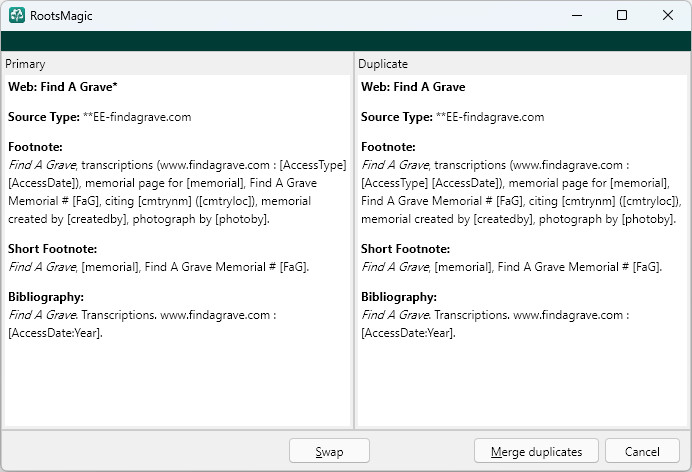Viewport: 692px width, 472px height.
Task: Click 'Bibliography:' heading in Primary pane
Action: [x=46, y=297]
